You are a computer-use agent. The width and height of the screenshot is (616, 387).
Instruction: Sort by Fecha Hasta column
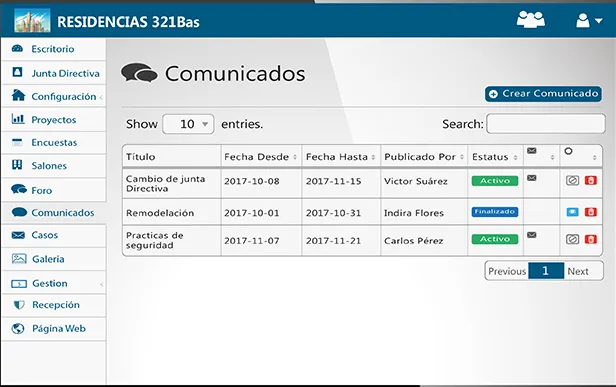(x=341, y=157)
